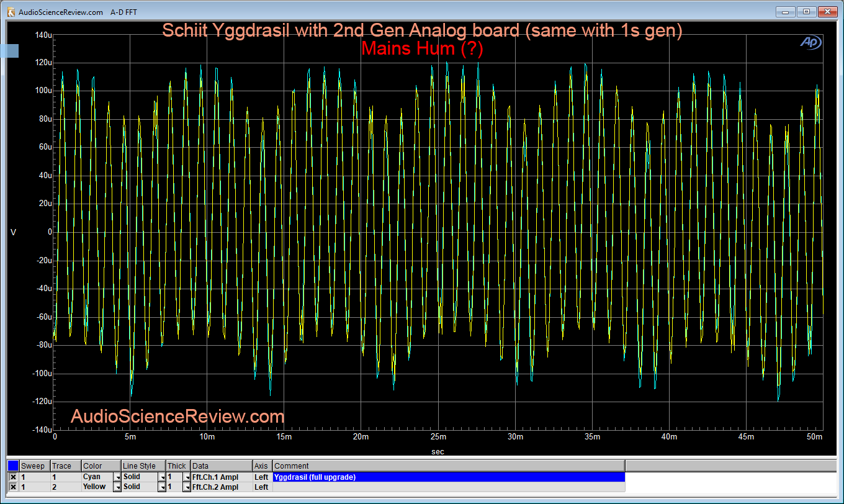Image resolution: width=844 pixels, height=504 pixels.
Task: Uncheck trace 1 Cyan visibility checkbox
Action: (13, 477)
